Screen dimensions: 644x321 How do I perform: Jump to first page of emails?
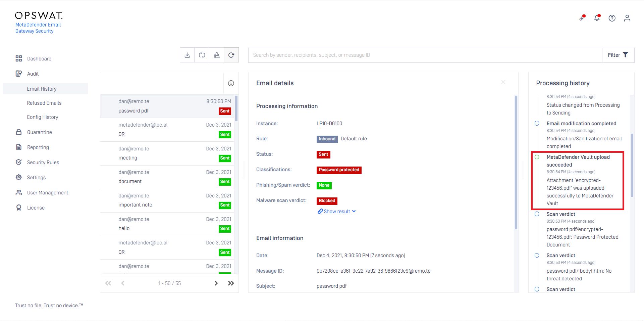pos(108,283)
